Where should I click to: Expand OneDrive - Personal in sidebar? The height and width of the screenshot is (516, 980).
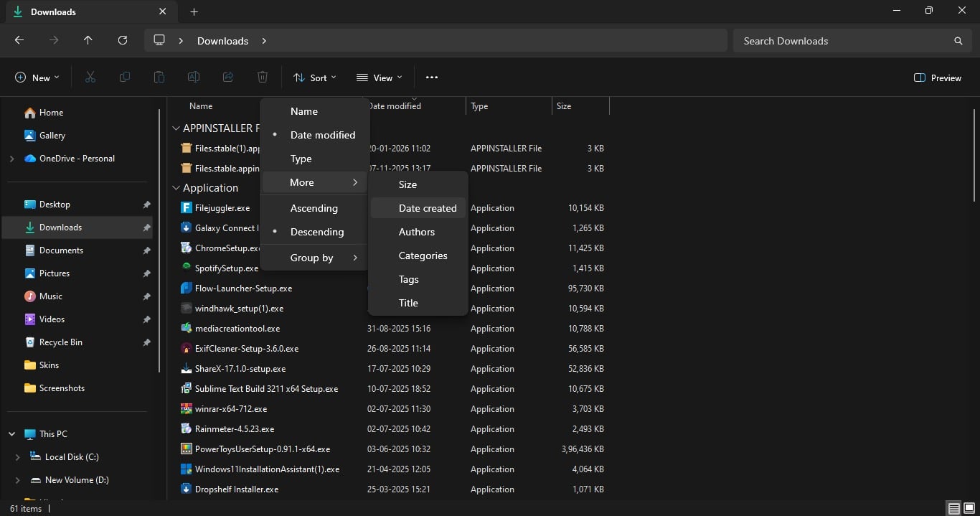11,159
